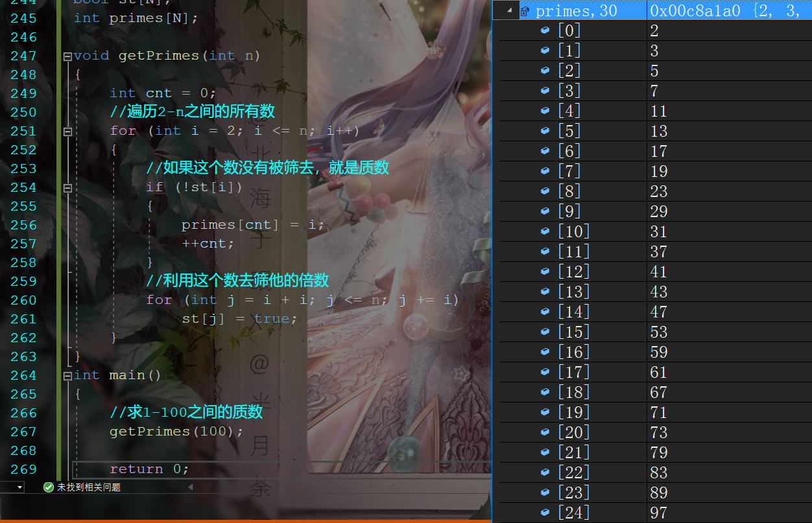Collapse the main function fold box
This screenshot has height=523, width=812.
[67, 376]
